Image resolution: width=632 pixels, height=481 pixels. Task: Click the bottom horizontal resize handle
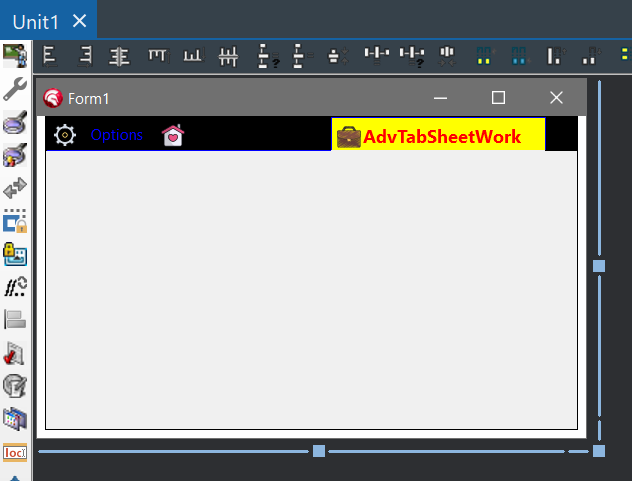[x=319, y=451]
